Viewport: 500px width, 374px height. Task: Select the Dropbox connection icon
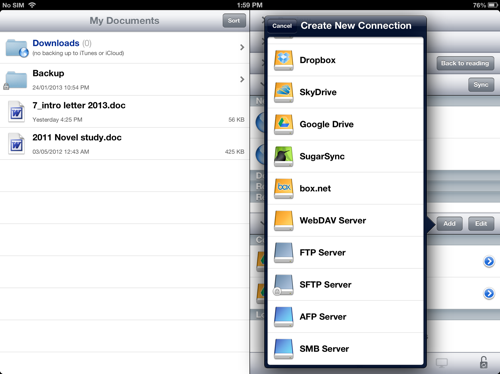[x=284, y=60]
